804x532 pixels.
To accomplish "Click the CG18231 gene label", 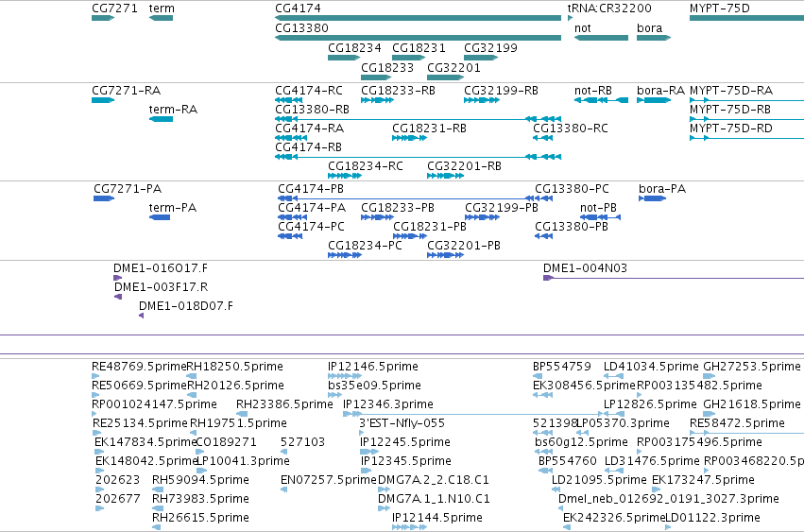I will [419, 47].
